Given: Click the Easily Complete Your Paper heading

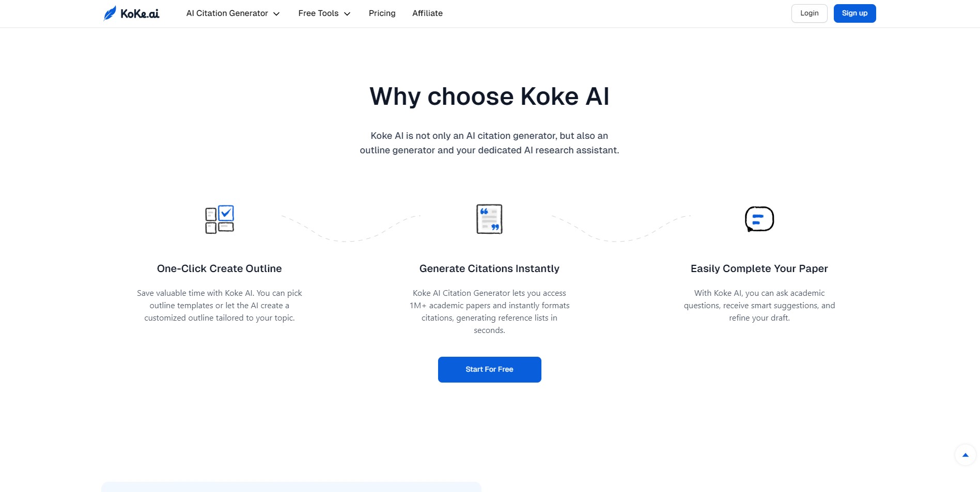Looking at the screenshot, I should coord(759,268).
